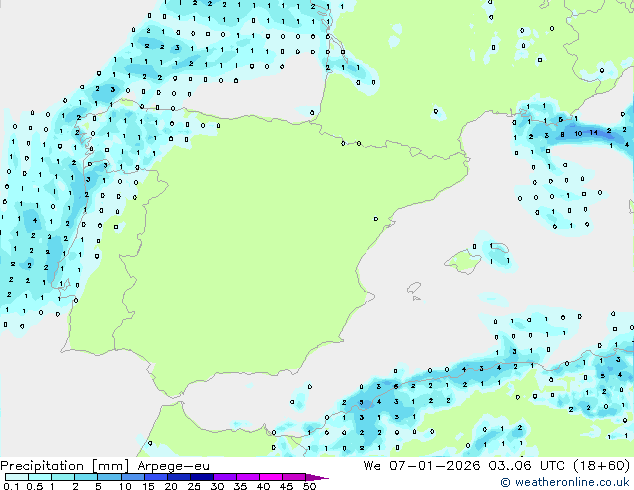The width and height of the screenshot is (634, 490).
Task: Select the 0.1–0.5 mm legend color swatch
Action: (x=17, y=477)
